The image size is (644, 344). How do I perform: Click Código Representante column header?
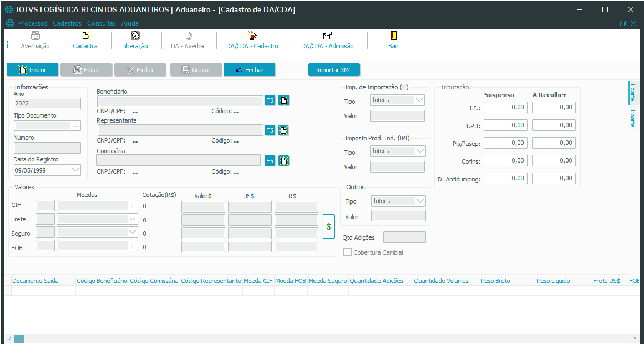pos(211,281)
